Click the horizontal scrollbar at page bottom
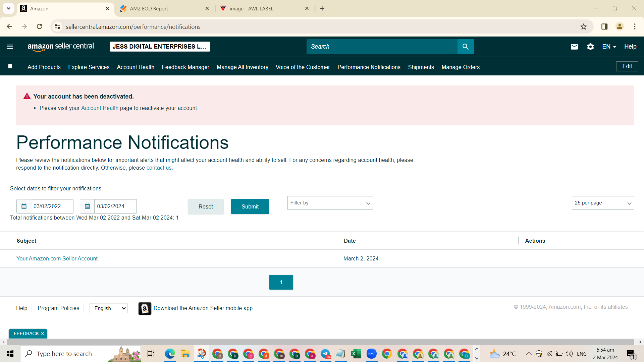This screenshot has width=644, height=362. [320, 342]
